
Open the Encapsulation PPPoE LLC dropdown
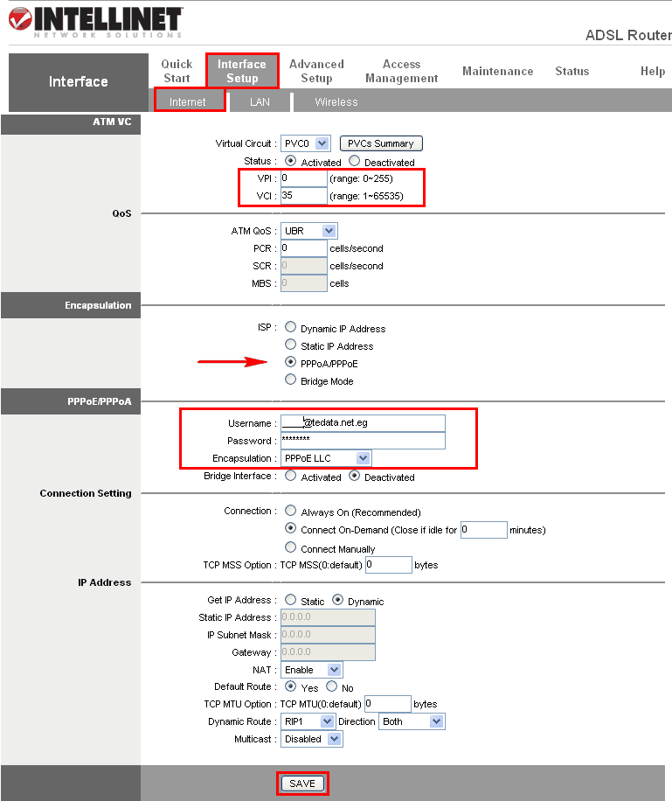pyautogui.click(x=326, y=458)
